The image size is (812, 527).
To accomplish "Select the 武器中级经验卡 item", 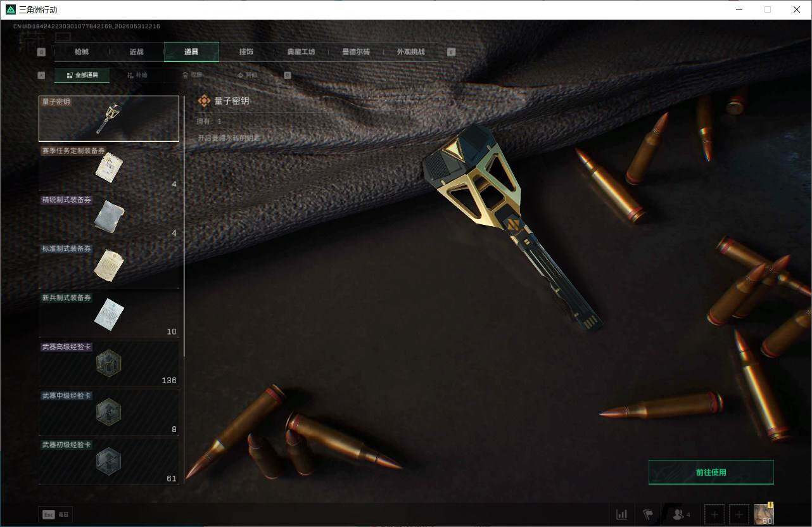I will pyautogui.click(x=109, y=413).
